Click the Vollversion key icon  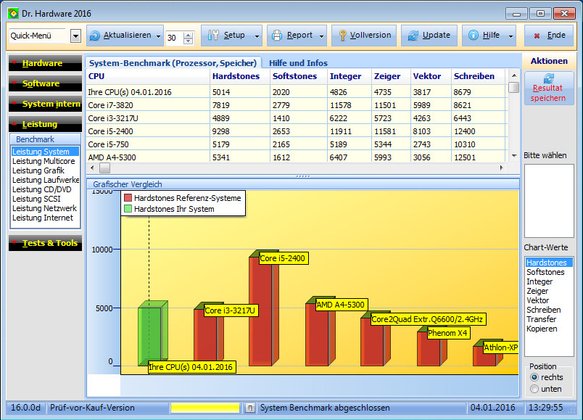point(342,36)
